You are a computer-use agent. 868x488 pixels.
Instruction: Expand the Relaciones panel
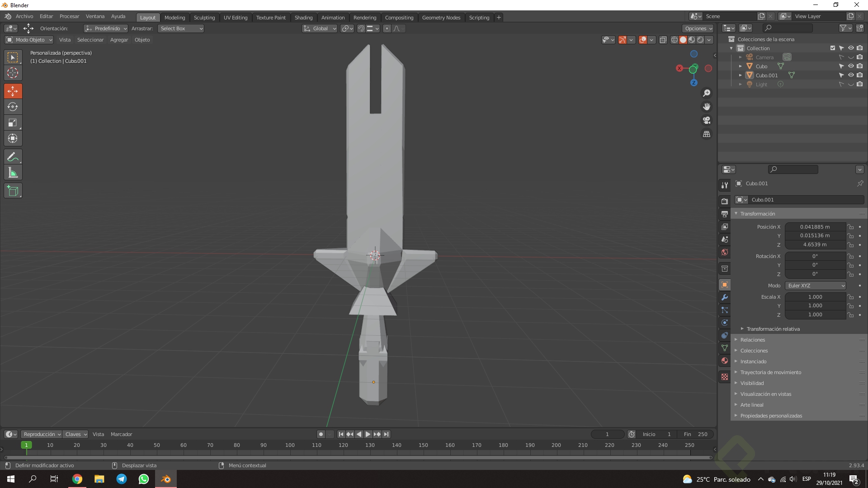pos(753,340)
